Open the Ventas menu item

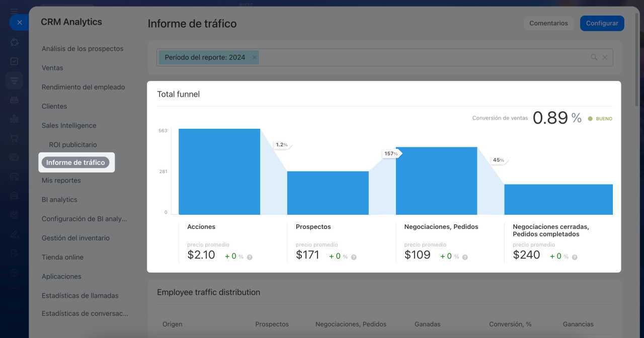(52, 68)
